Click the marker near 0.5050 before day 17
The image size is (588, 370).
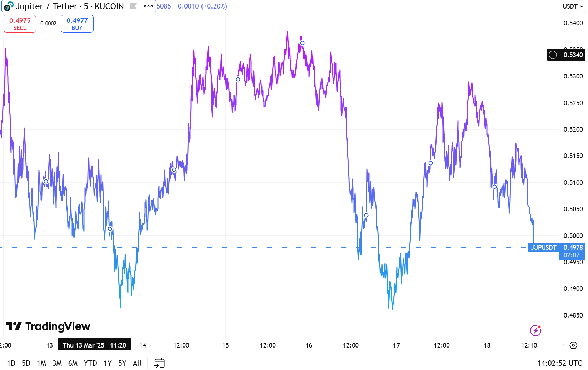(366, 215)
